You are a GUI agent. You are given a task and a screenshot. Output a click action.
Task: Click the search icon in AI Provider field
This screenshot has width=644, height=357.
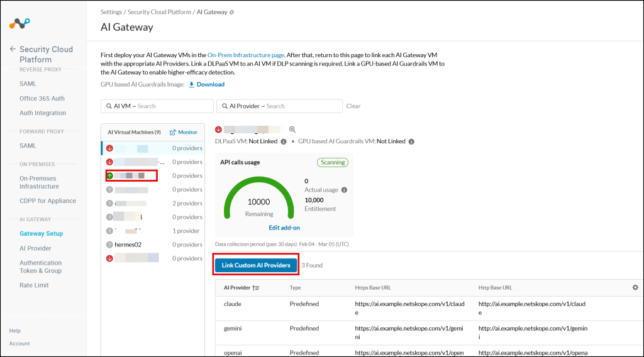(x=225, y=106)
